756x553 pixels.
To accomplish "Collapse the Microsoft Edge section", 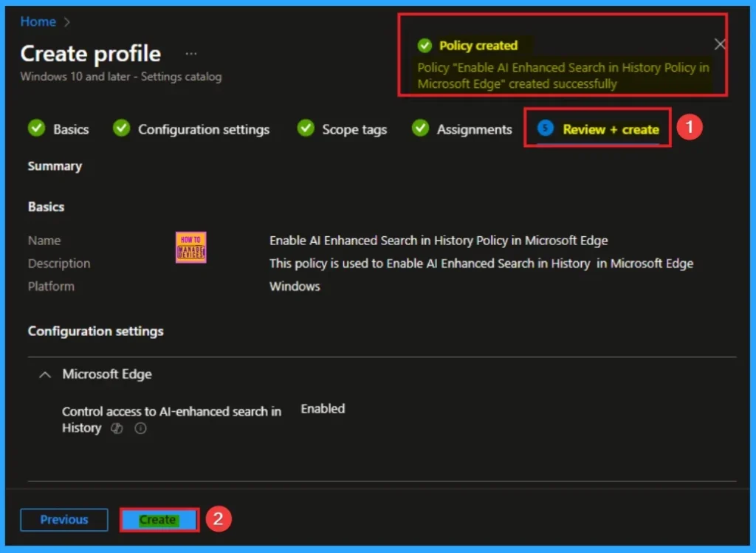I will coord(45,374).
